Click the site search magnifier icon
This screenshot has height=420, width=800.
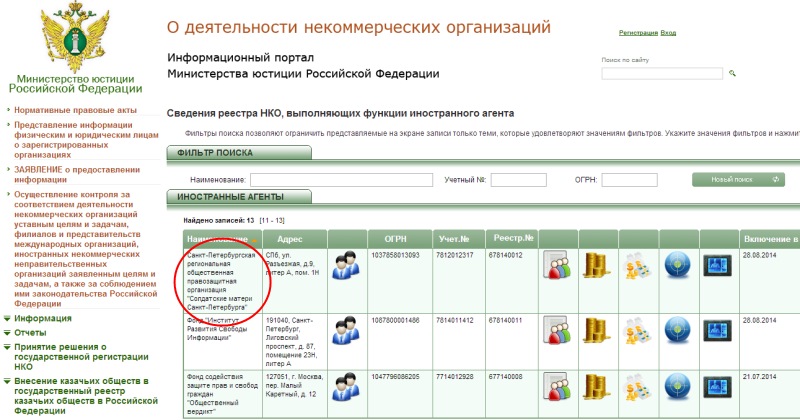pyautogui.click(x=733, y=73)
